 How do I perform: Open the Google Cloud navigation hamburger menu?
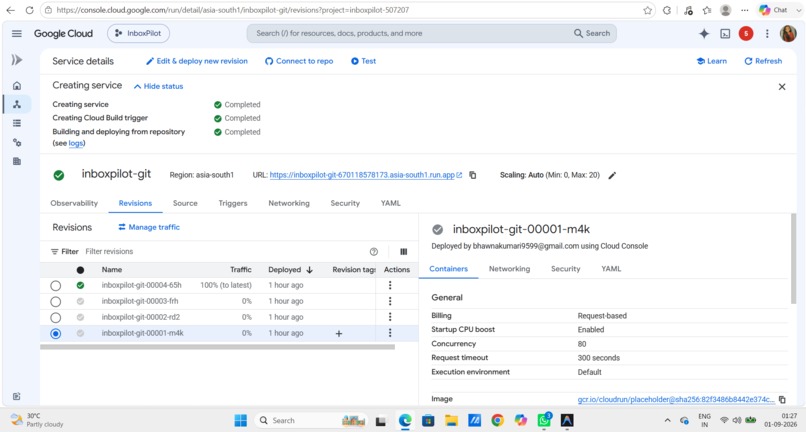pos(16,33)
